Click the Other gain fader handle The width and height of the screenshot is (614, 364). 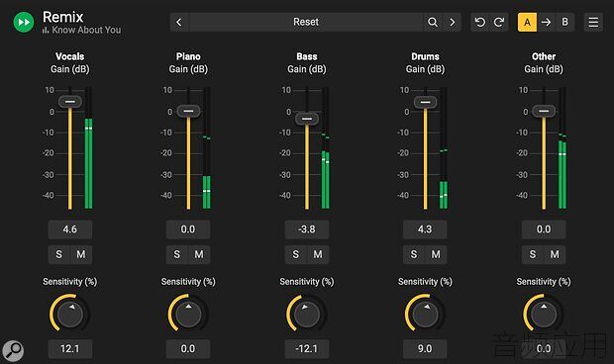544,111
